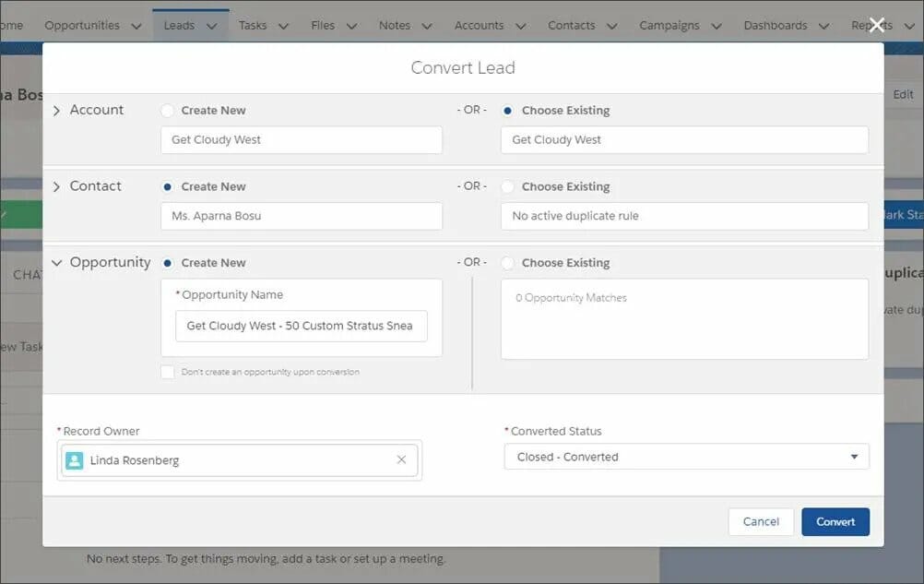Open Opportunities tab dropdown arrow
Screen dimensions: 924x584
coord(136,26)
